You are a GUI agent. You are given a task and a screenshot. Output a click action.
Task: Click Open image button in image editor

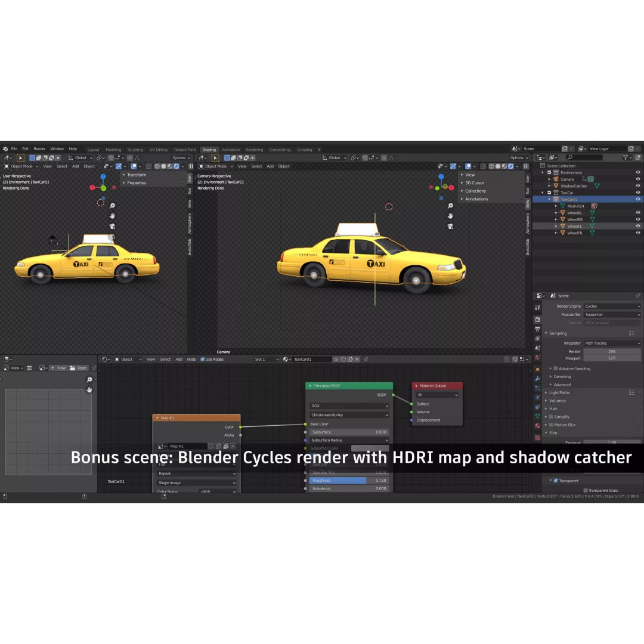tap(79, 368)
